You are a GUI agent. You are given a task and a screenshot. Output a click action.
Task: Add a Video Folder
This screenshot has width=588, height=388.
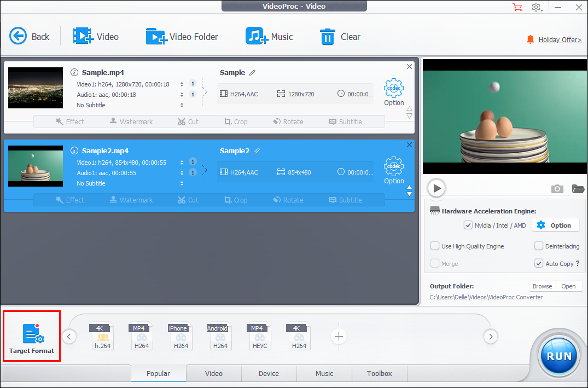point(182,37)
